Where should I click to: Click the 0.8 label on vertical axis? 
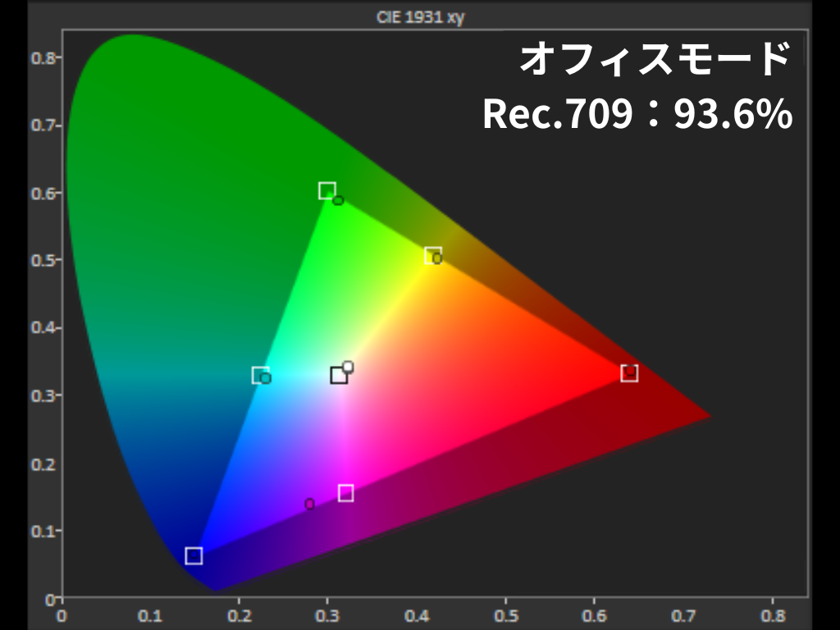[x=43, y=57]
